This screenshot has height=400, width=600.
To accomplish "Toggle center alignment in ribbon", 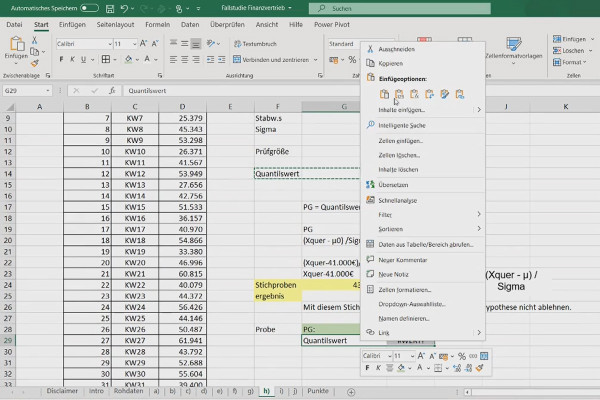I will (x=184, y=60).
